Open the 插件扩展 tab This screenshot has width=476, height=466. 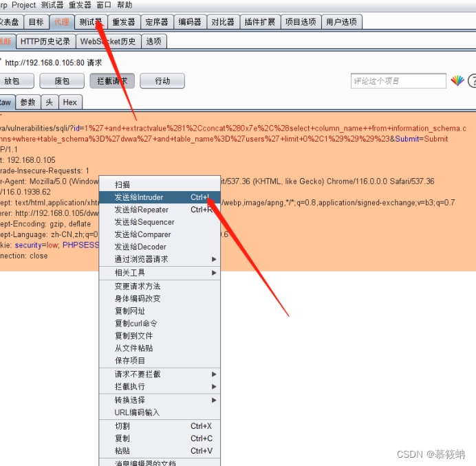pos(260,22)
